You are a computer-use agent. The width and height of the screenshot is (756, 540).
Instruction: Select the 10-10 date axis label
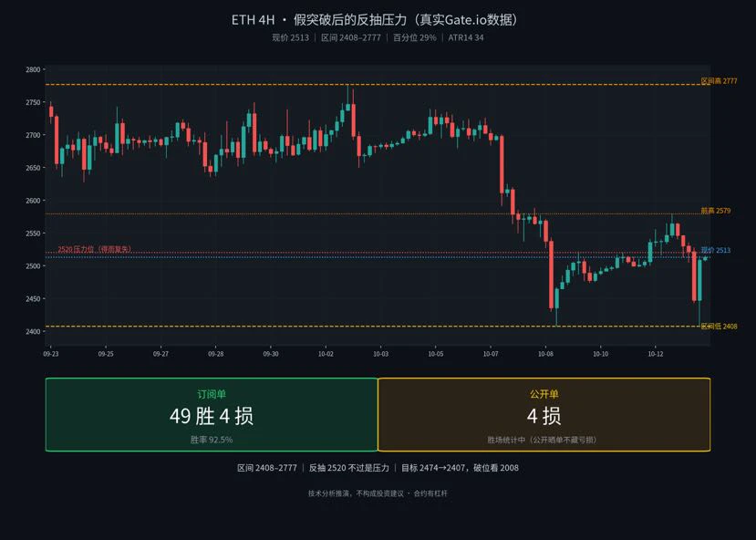click(x=600, y=354)
